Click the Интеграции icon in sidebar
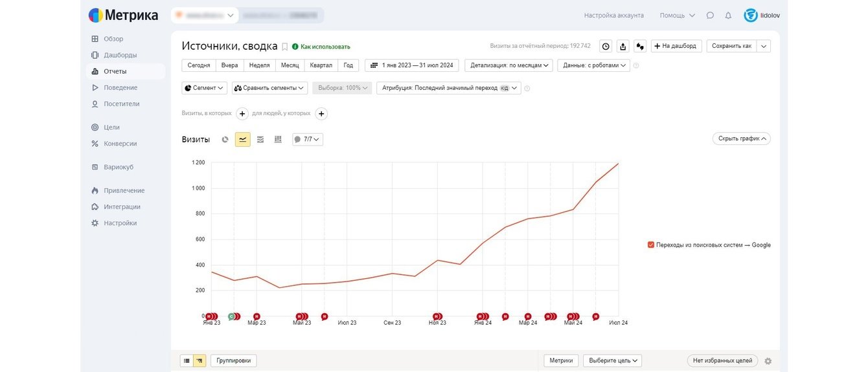 point(95,207)
